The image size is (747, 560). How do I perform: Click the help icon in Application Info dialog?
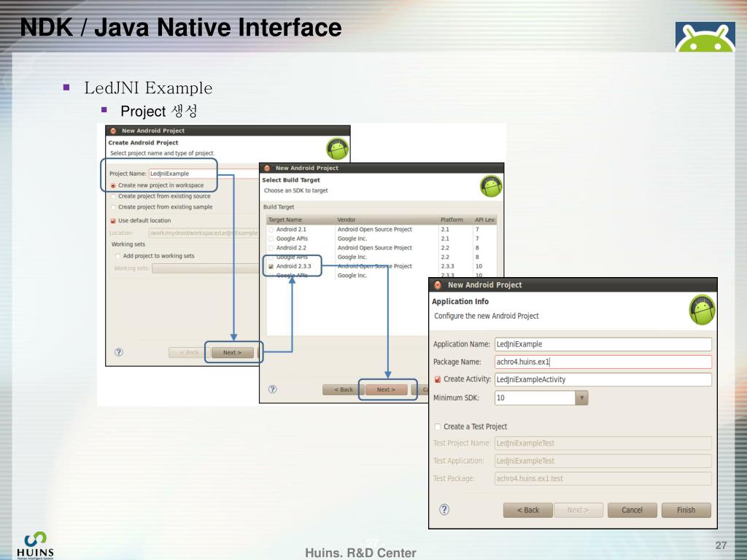[x=444, y=510]
